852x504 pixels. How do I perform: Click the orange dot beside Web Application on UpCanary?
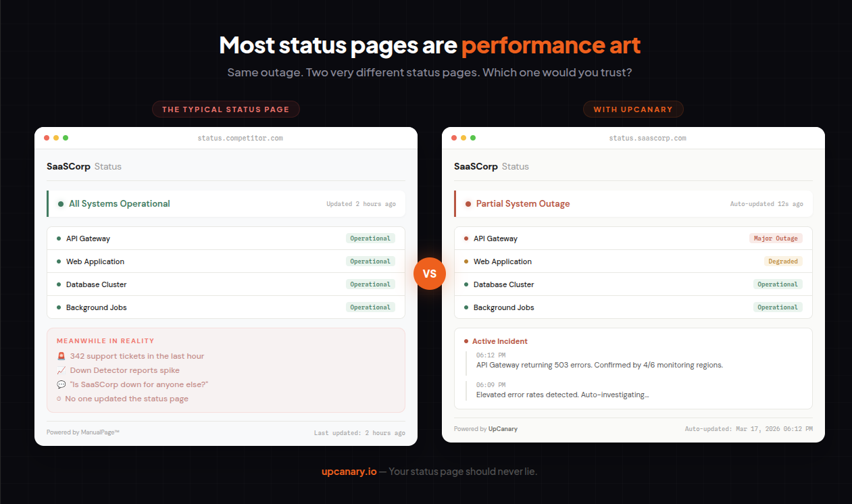point(464,261)
